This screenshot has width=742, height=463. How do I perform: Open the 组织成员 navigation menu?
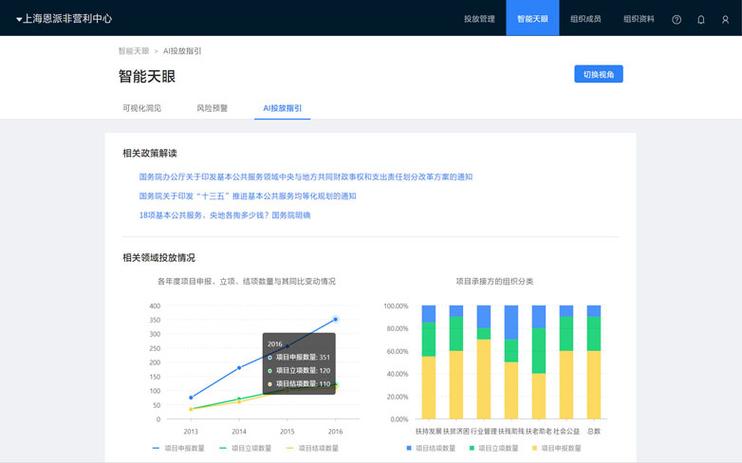[585, 19]
